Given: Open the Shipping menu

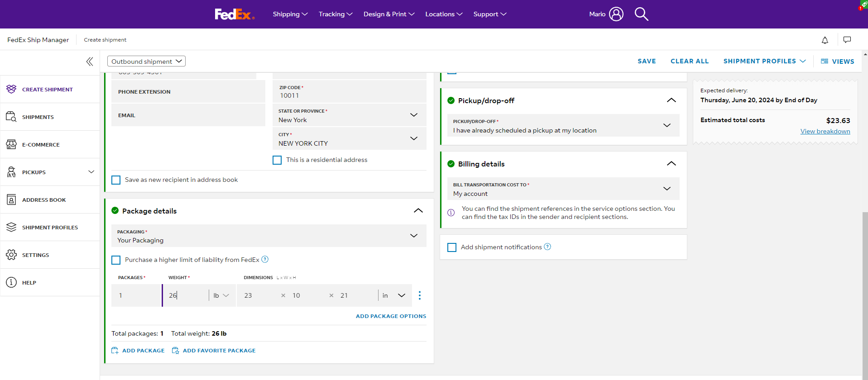Looking at the screenshot, I should tap(290, 14).
